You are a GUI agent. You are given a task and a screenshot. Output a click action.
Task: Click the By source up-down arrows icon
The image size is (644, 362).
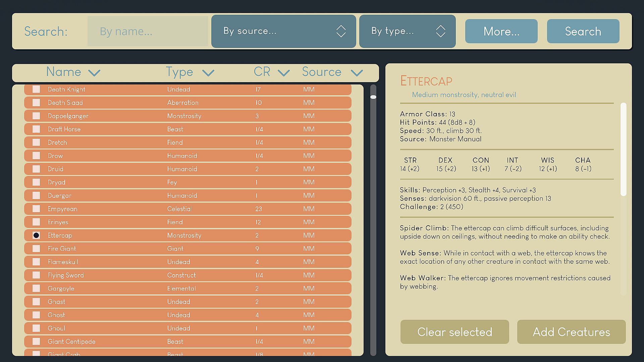click(341, 31)
